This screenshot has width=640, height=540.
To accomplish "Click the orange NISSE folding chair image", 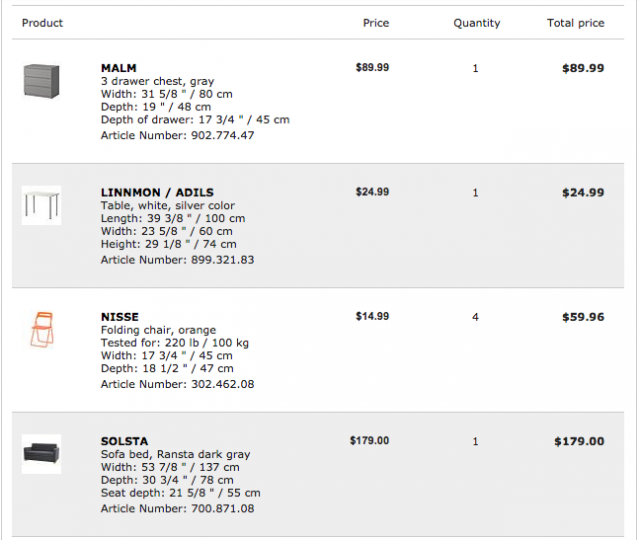I will pos(42,329).
